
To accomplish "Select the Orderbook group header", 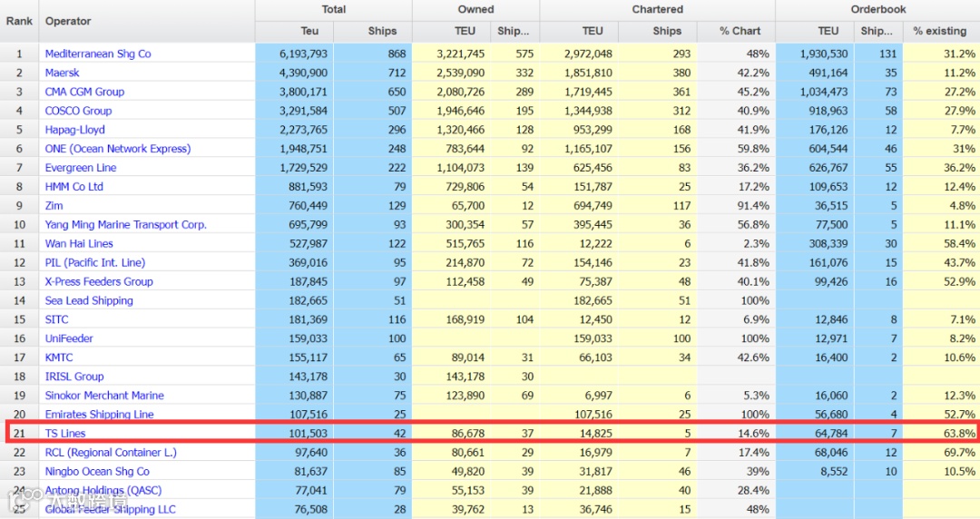I will point(877,10).
